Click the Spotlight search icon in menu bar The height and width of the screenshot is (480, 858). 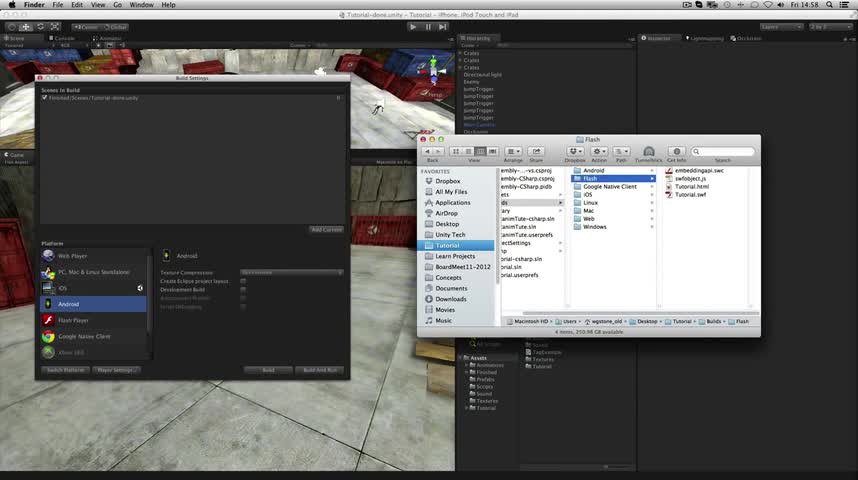[830, 4]
